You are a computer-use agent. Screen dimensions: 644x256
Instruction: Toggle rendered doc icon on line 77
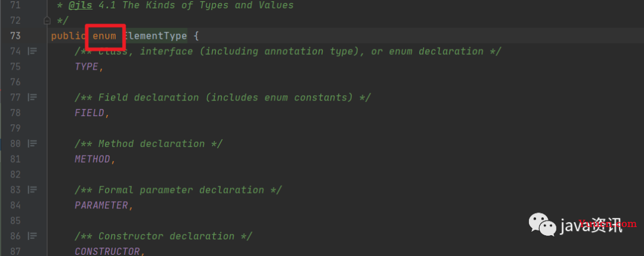pos(32,97)
